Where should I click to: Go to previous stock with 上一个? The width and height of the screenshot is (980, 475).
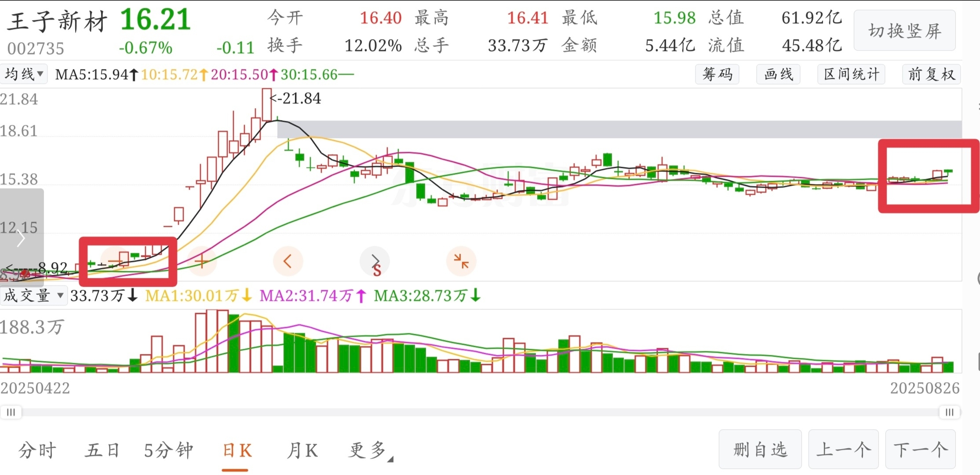point(843,449)
